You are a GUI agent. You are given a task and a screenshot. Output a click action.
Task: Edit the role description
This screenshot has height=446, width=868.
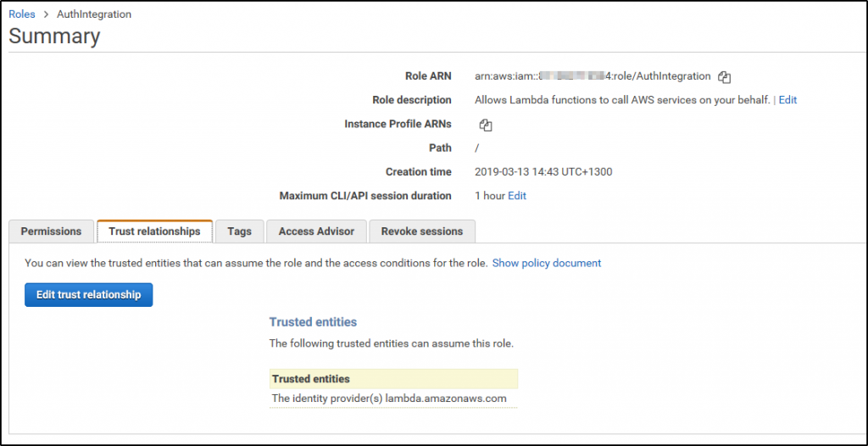[x=787, y=100]
